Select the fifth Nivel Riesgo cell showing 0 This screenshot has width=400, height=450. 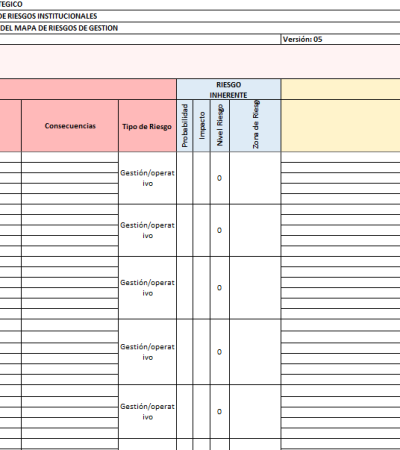(x=220, y=411)
